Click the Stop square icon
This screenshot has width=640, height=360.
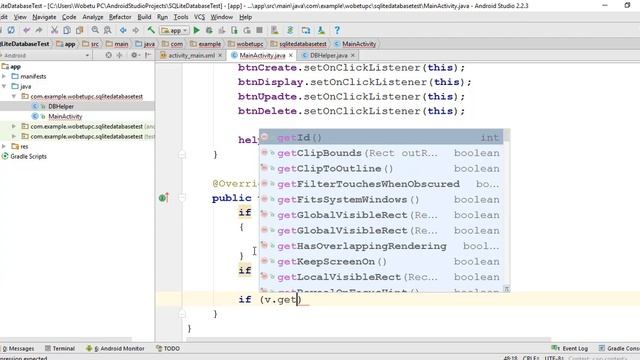click(x=259, y=30)
